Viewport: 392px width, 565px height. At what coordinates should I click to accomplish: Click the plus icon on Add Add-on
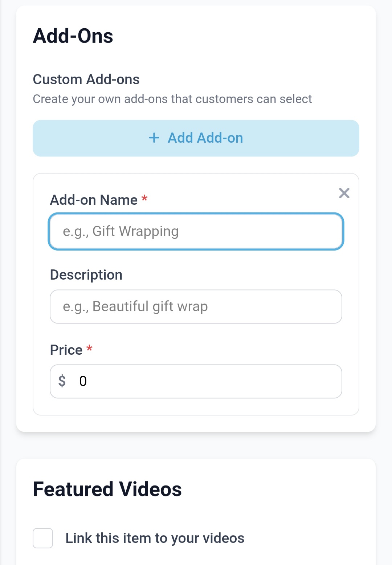(154, 138)
